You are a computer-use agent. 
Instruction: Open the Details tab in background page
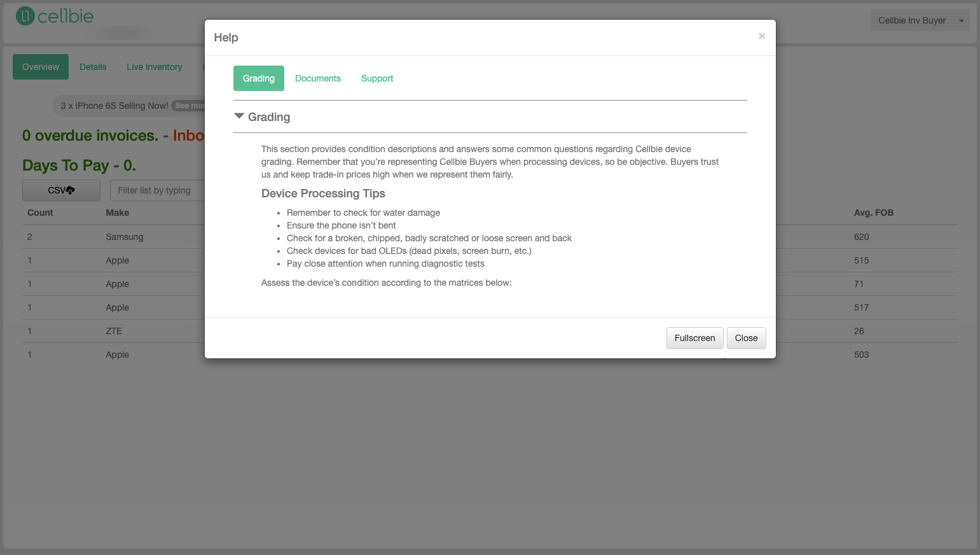point(93,67)
